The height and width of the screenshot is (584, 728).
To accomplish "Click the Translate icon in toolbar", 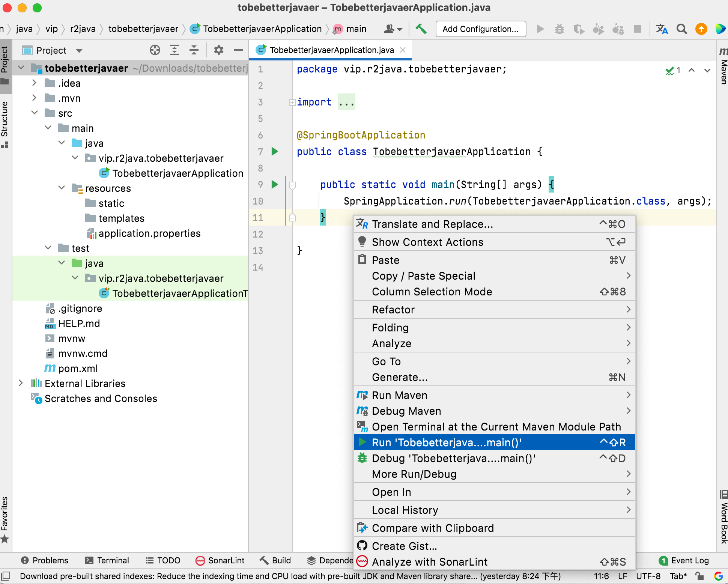I will (662, 29).
